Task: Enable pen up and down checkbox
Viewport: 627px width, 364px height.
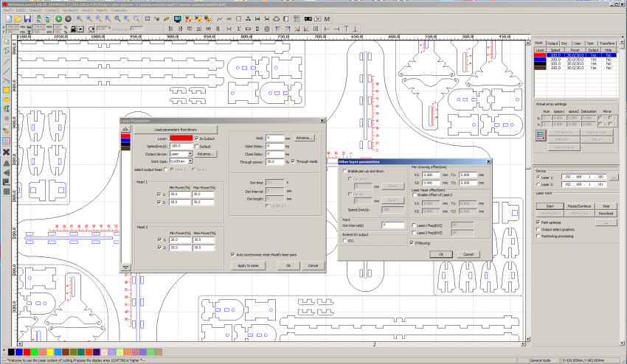Action: pyautogui.click(x=344, y=171)
